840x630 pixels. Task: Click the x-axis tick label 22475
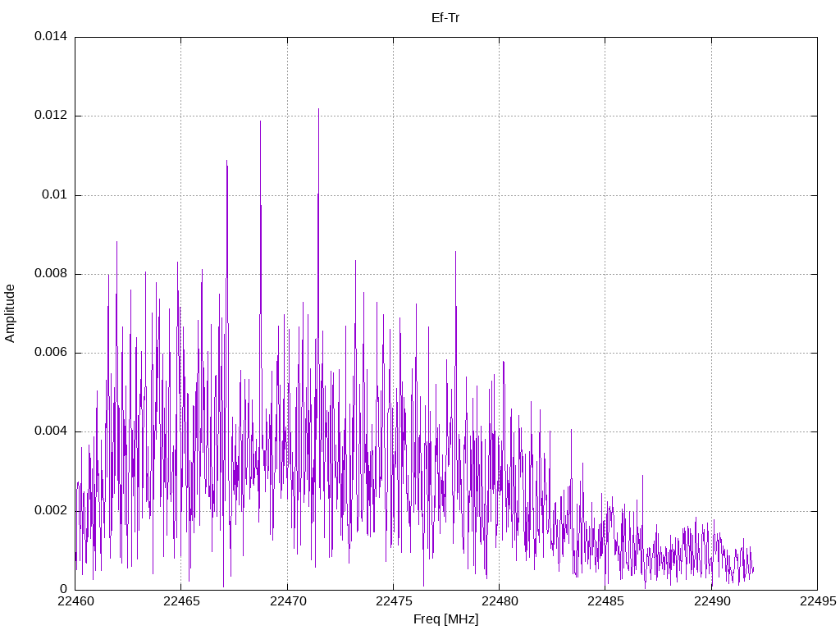point(394,601)
